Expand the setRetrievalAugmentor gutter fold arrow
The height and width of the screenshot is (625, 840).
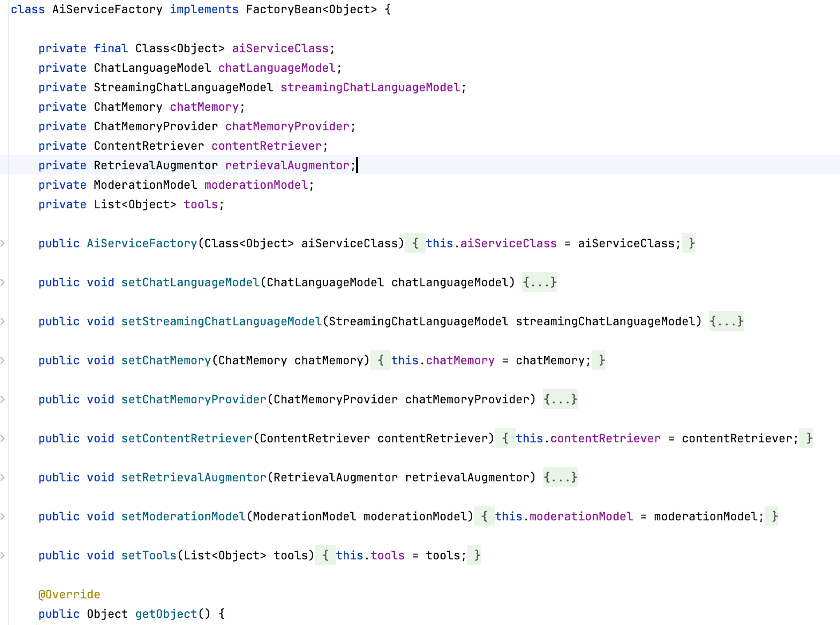[x=3, y=477]
